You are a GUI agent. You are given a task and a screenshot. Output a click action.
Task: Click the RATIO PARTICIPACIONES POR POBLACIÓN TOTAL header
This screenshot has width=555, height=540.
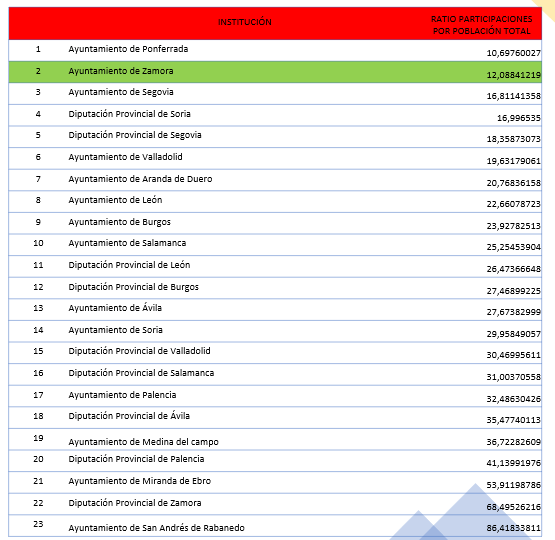coord(482,25)
